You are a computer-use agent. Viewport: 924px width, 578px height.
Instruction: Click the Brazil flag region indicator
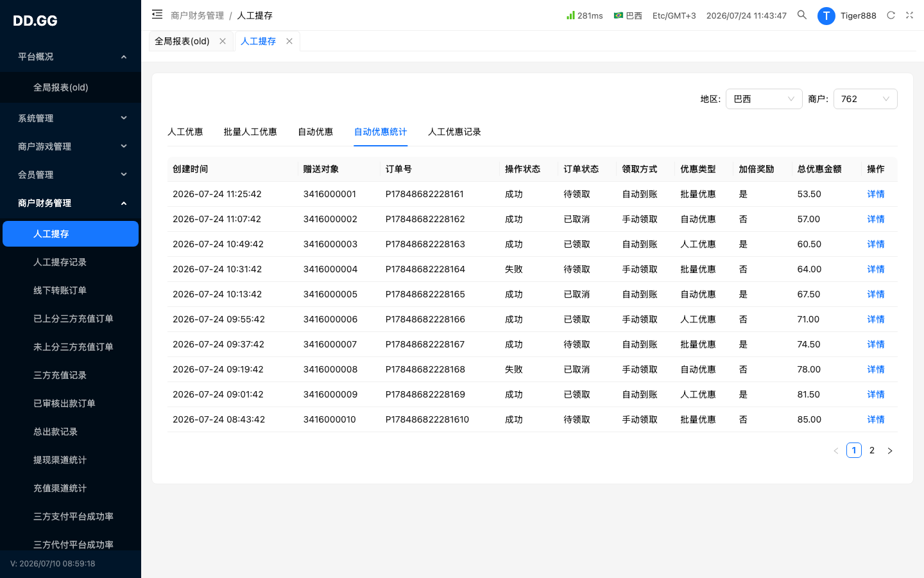pos(619,15)
